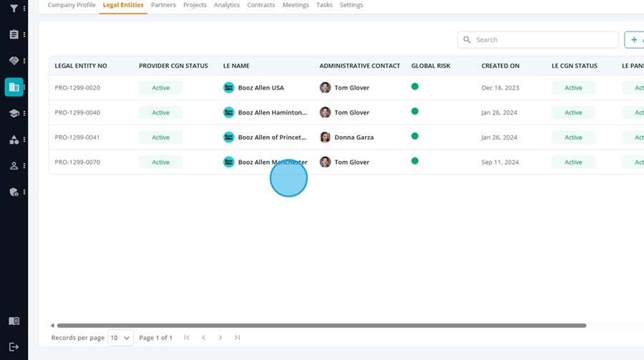Open Booz Allen Haminton entity

[273, 112]
